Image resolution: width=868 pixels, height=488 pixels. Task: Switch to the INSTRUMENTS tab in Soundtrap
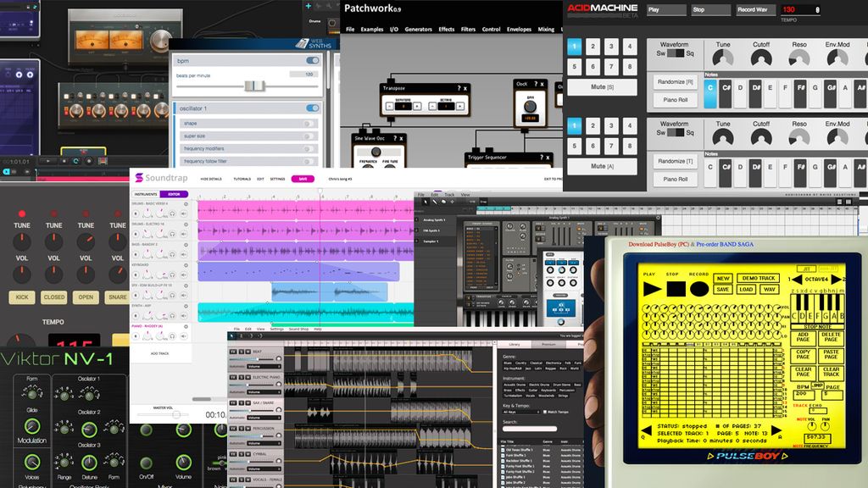click(x=144, y=194)
